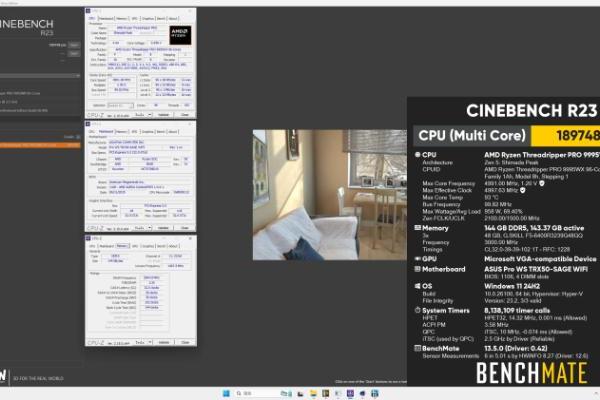Switch to Mainboard tab in top CPU-Z window
This screenshot has width=600, height=400.
point(106,18)
